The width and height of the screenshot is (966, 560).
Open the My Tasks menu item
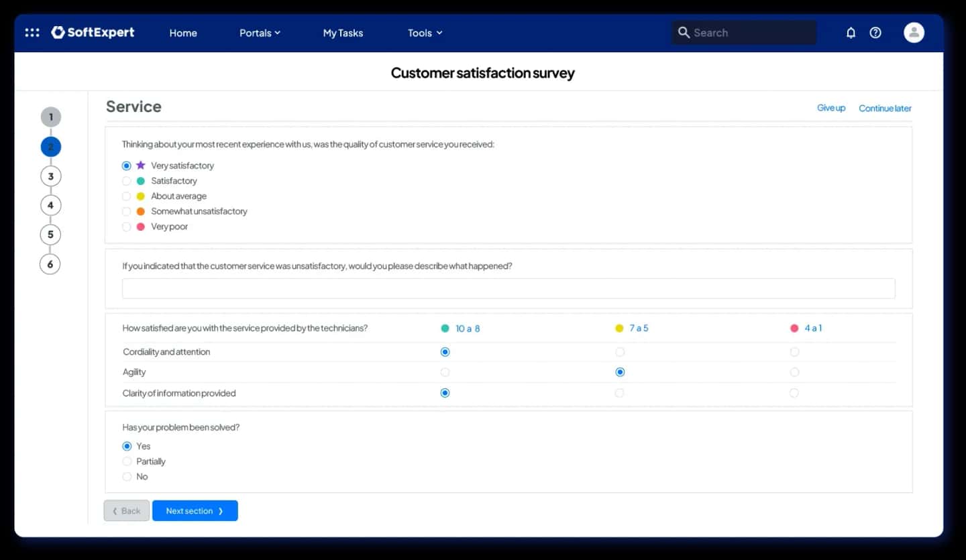tap(343, 33)
